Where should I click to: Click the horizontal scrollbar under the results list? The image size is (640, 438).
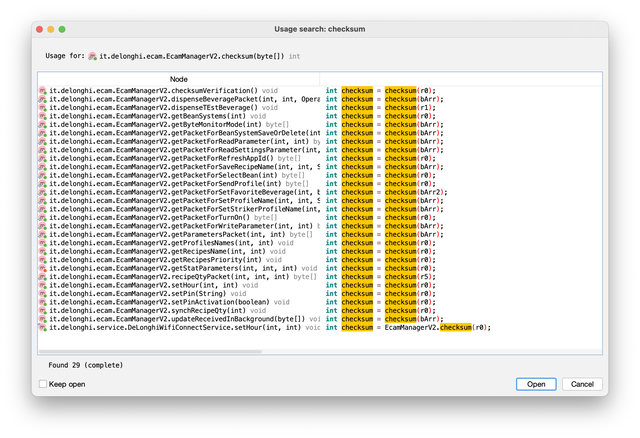click(x=151, y=351)
